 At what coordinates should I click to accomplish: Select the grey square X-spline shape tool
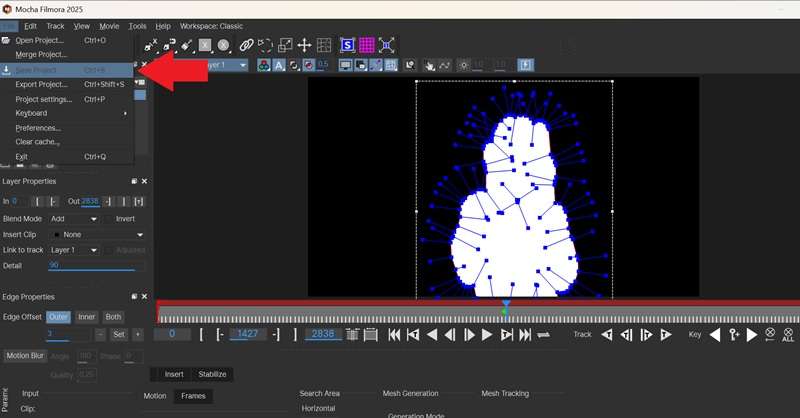coord(205,45)
